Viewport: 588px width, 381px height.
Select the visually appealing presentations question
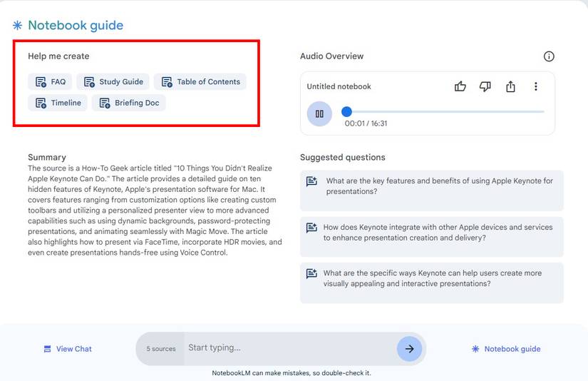pos(431,278)
